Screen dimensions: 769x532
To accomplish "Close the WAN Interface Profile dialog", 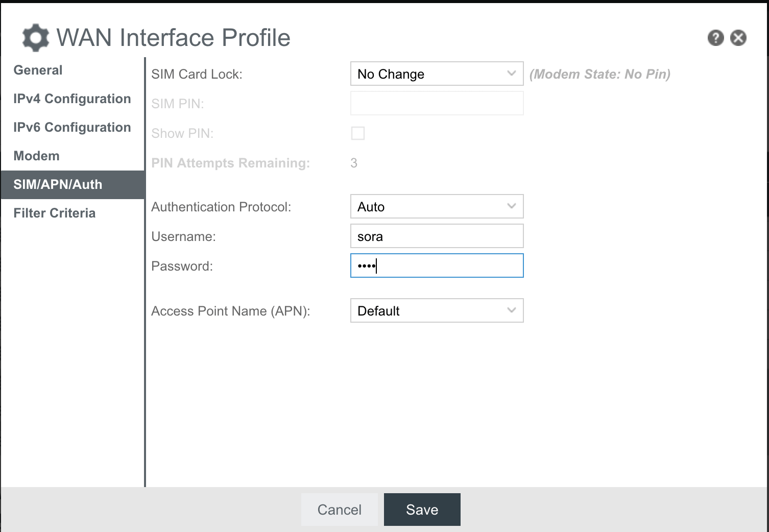I will pyautogui.click(x=738, y=38).
